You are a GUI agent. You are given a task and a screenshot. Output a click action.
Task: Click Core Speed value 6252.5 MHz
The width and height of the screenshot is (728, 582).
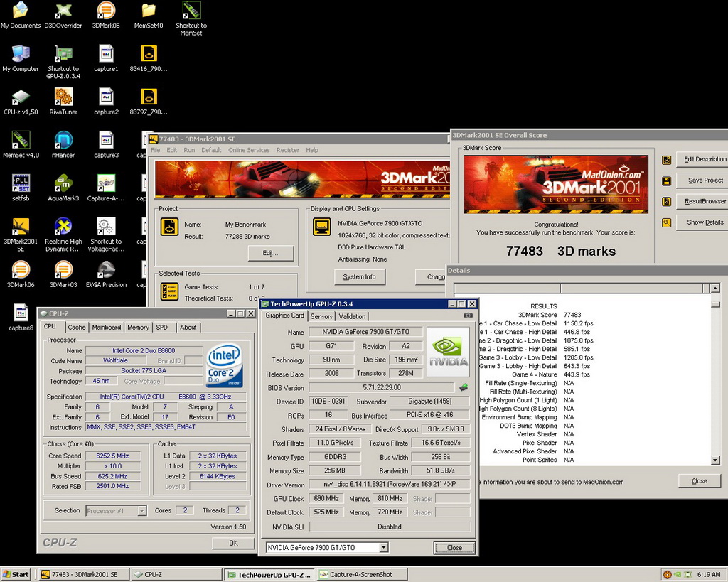pyautogui.click(x=113, y=456)
